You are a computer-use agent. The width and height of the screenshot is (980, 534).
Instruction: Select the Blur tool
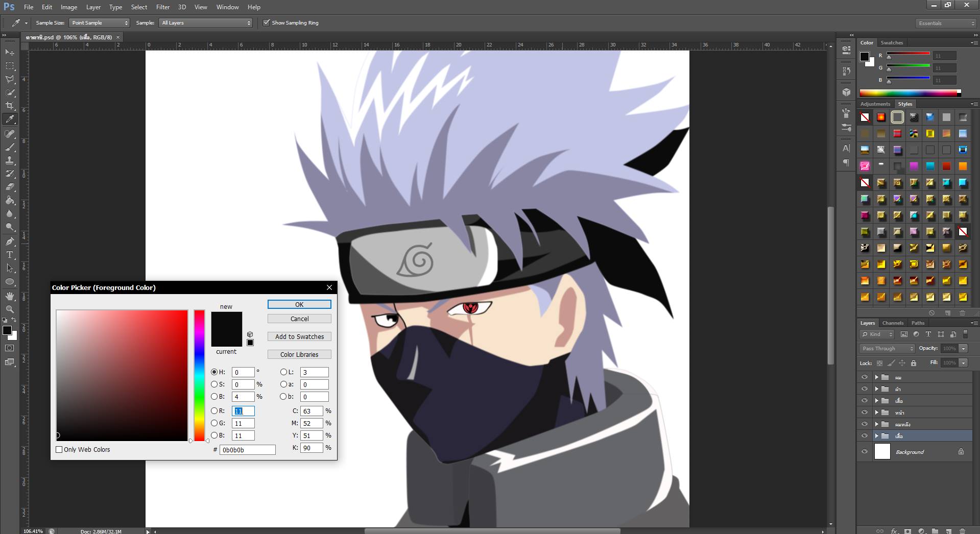click(10, 213)
